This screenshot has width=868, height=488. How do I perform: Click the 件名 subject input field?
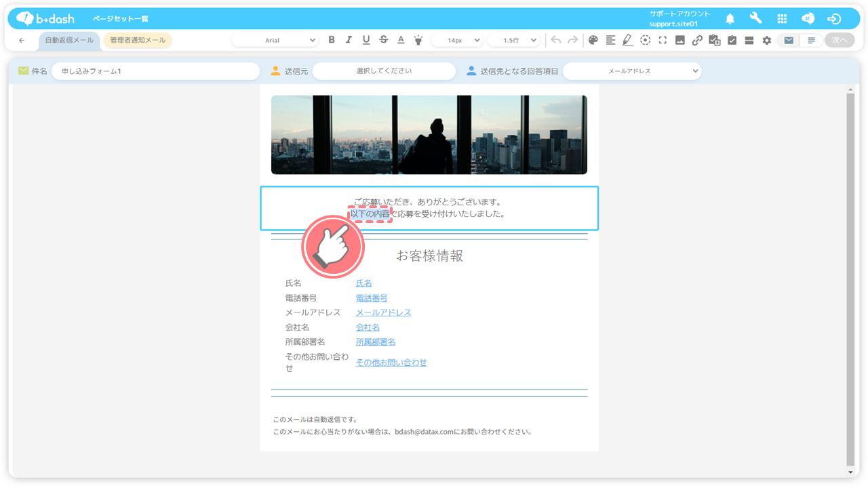(156, 70)
